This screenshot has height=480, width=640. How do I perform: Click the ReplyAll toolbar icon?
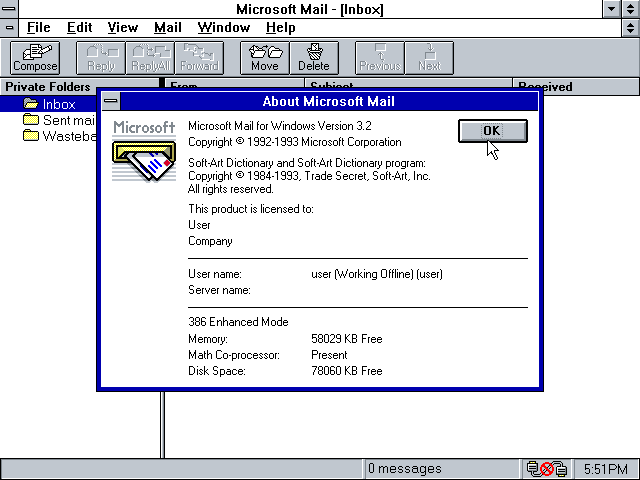[150, 58]
